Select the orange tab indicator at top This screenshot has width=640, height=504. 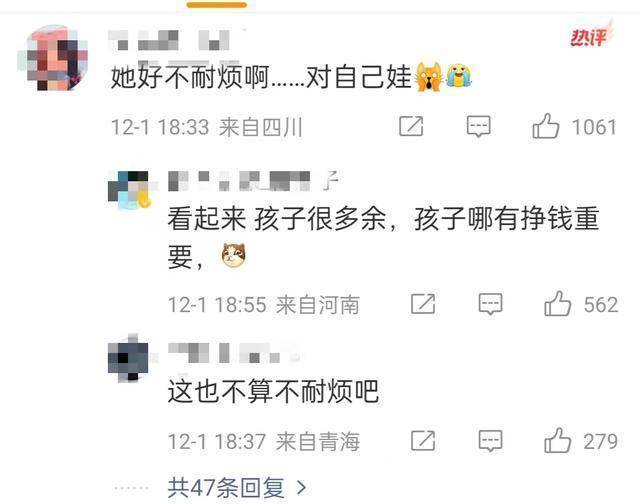pyautogui.click(x=217, y=5)
